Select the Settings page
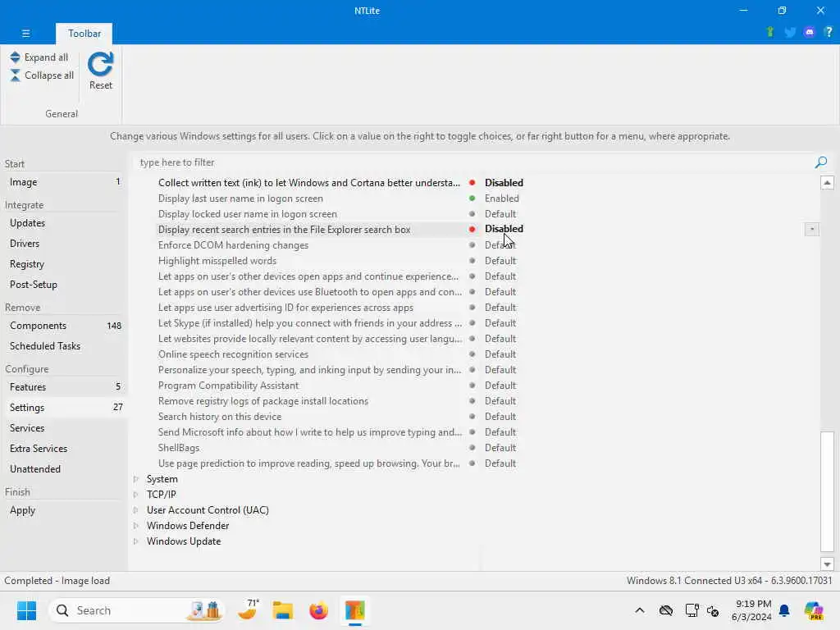The width and height of the screenshot is (840, 630). pyautogui.click(x=64, y=408)
